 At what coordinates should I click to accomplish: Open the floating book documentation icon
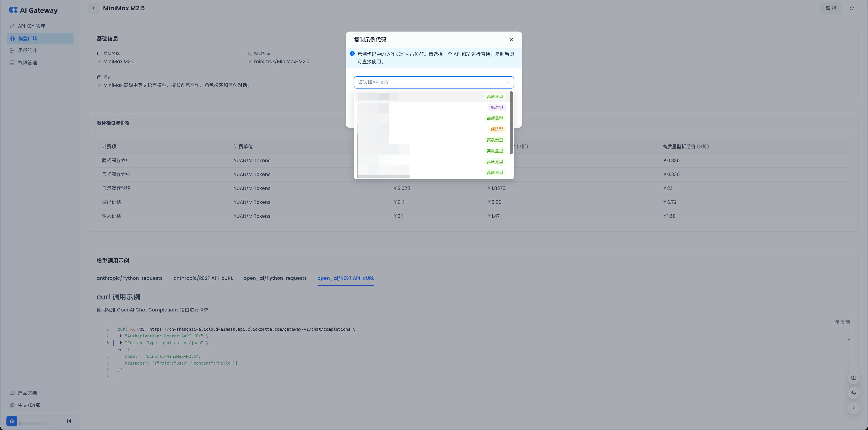click(x=854, y=378)
